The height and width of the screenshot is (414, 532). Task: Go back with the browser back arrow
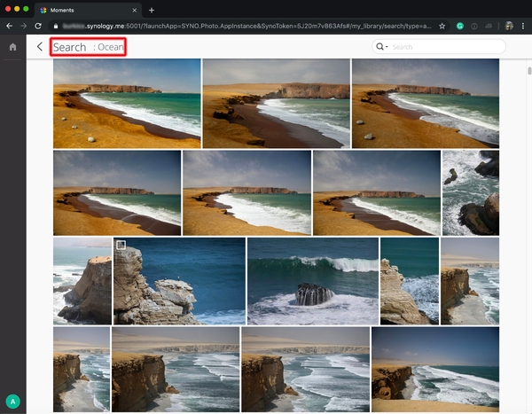[x=9, y=26]
